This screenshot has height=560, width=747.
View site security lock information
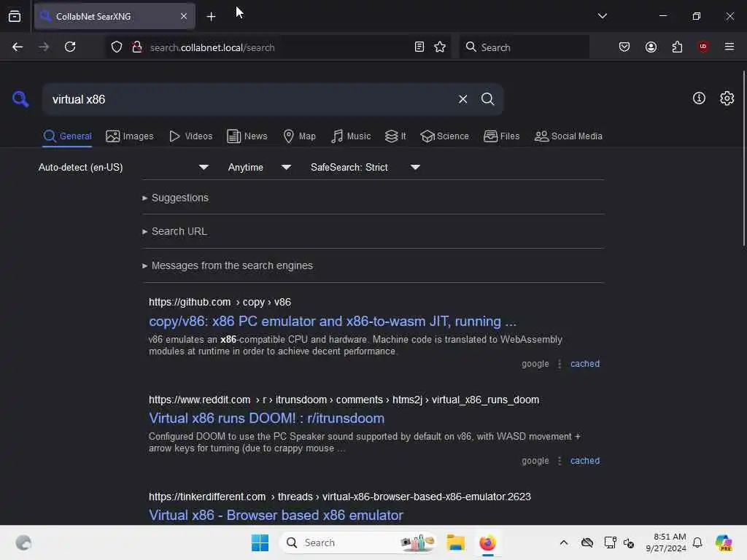tap(136, 47)
